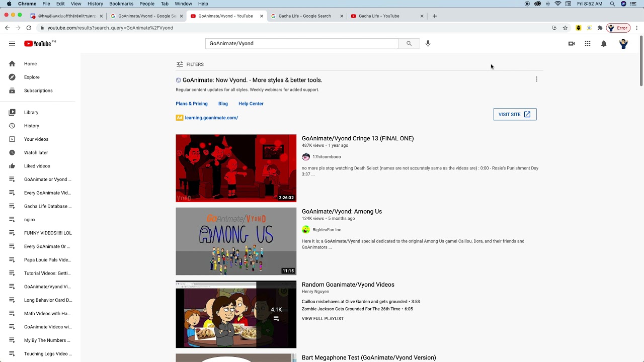The width and height of the screenshot is (644, 362).
Task: Switch to Gacha Life - Google Search tab
Action: coord(306,16)
